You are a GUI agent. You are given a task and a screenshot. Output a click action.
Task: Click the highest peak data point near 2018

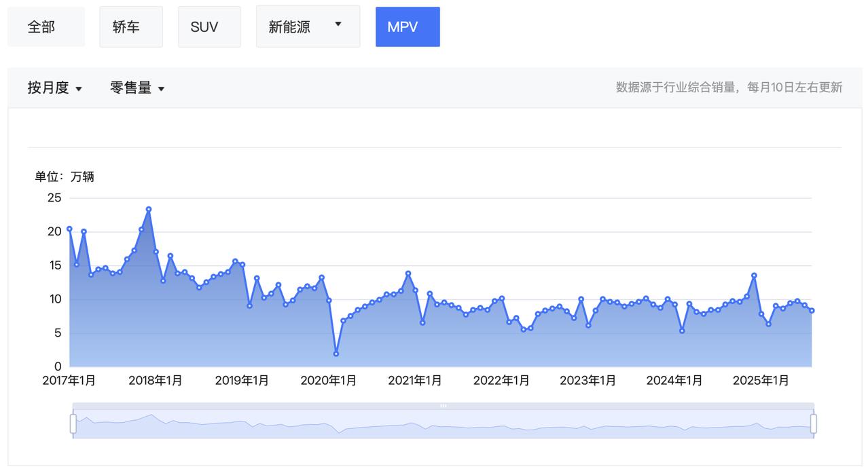(149, 209)
